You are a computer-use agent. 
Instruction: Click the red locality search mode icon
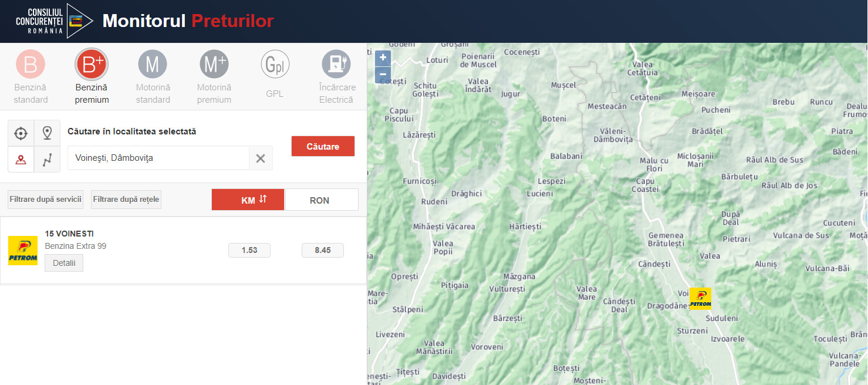pyautogui.click(x=21, y=160)
